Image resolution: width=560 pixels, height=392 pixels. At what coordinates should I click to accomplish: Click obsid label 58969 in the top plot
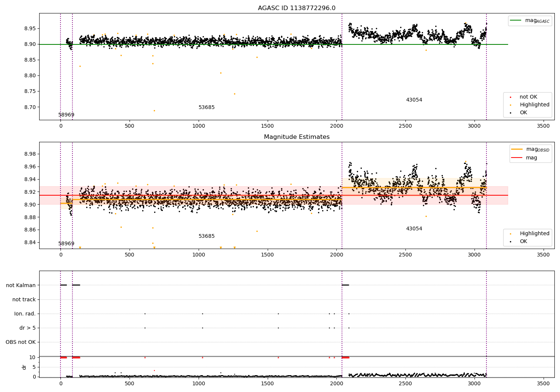66,115
